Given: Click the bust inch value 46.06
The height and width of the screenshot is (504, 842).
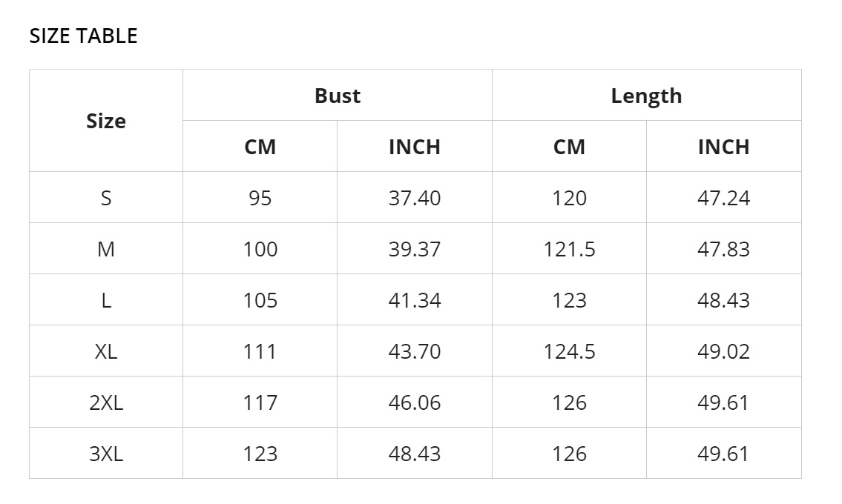Looking at the screenshot, I should pos(415,402).
